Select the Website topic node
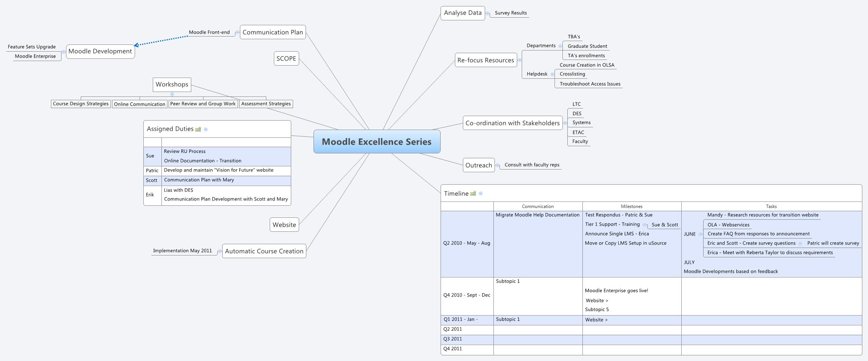 coord(284,224)
